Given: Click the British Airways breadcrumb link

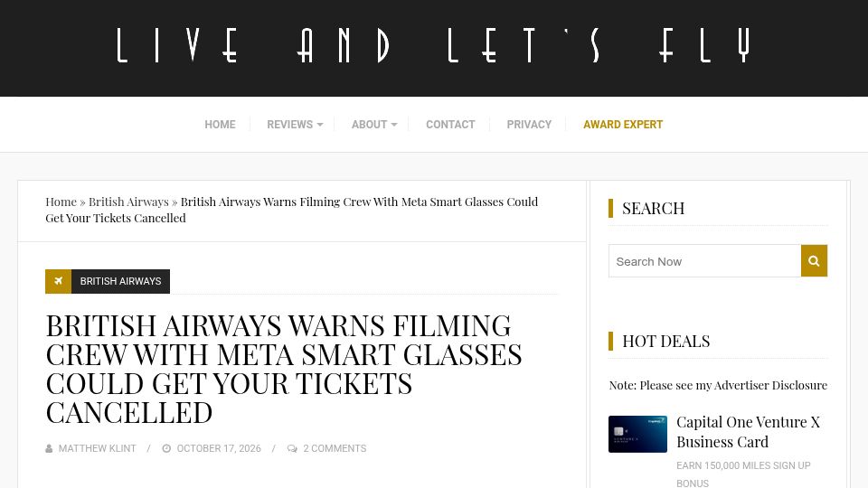Looking at the screenshot, I should tap(128, 202).
